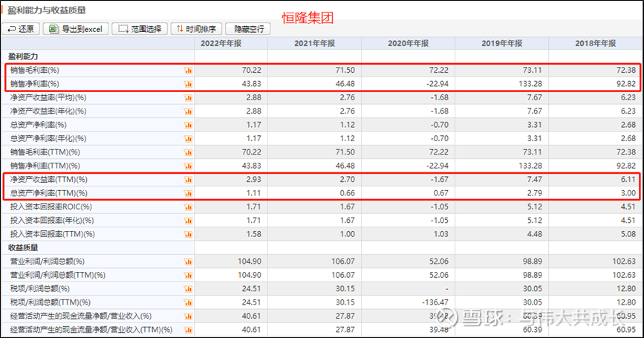Click the 投入资本回报率(TTM)(%) row label
Screen dimensions: 644x338
tap(53, 234)
